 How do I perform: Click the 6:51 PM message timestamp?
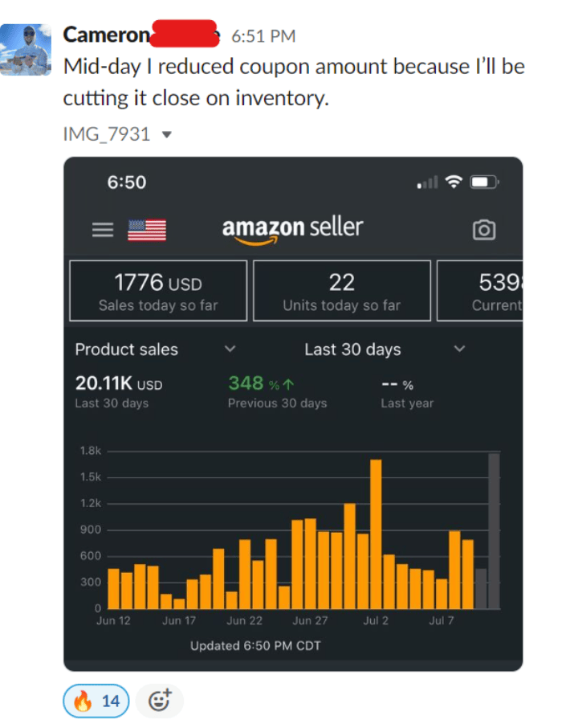263,36
